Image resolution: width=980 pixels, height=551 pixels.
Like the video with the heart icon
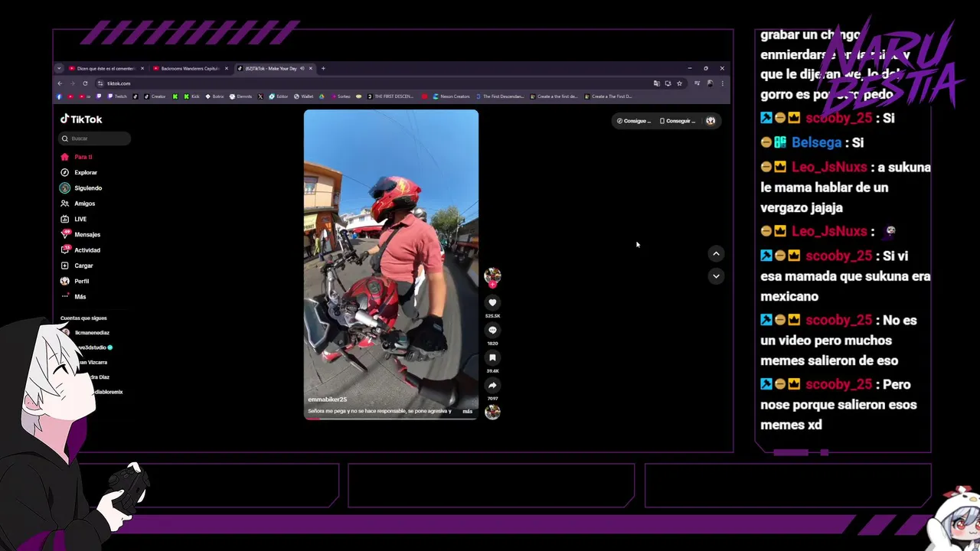(492, 302)
